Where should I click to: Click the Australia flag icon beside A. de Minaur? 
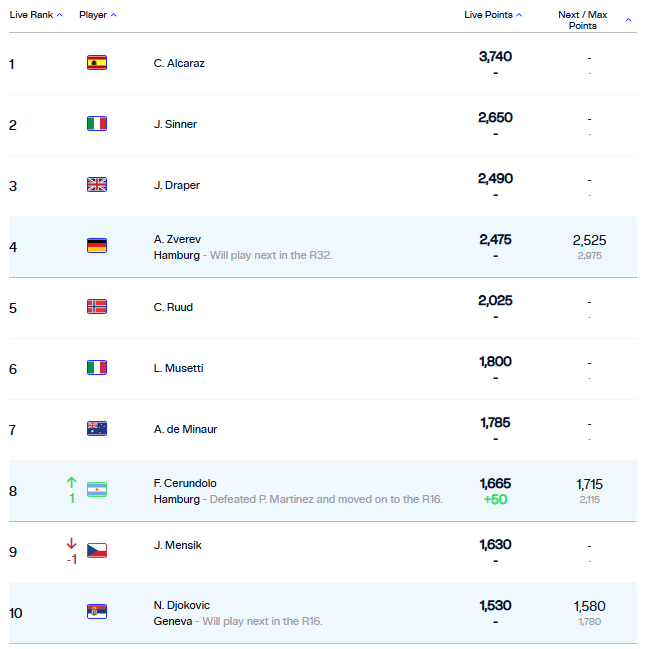pyautogui.click(x=97, y=429)
